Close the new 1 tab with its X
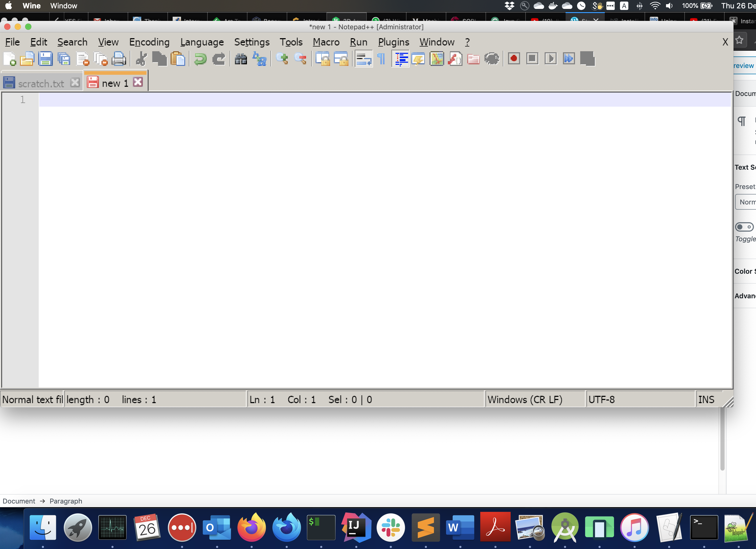The height and width of the screenshot is (549, 756). (x=138, y=82)
